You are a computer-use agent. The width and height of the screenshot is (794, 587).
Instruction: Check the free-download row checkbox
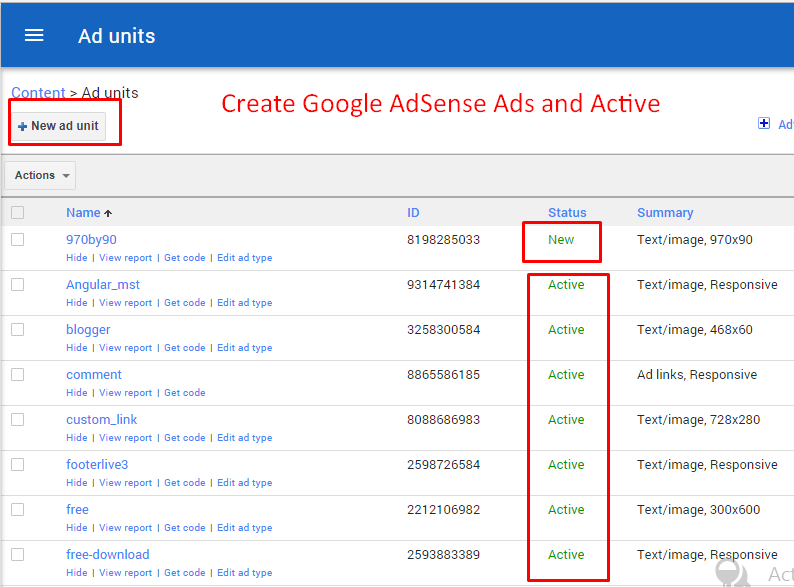[x=18, y=554]
